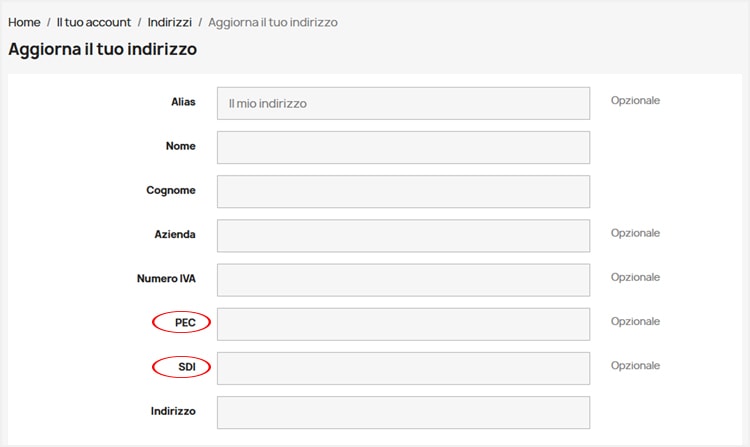This screenshot has height=447, width=750.
Task: Select the Cognome text box
Action: (x=403, y=191)
